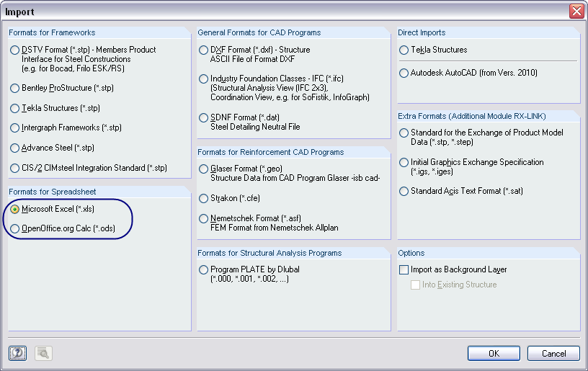588x371 pixels.
Task: Select Autodesk AutoCAD (from Vers. 2010)
Action: (404, 73)
